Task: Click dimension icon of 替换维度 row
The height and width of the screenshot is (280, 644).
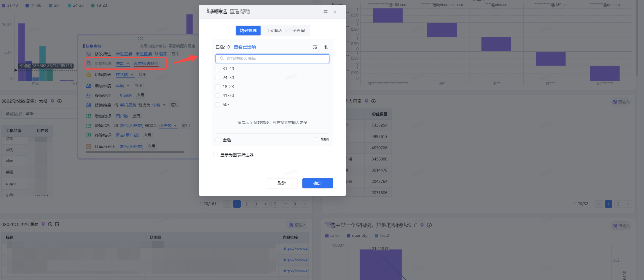Action: point(89,105)
